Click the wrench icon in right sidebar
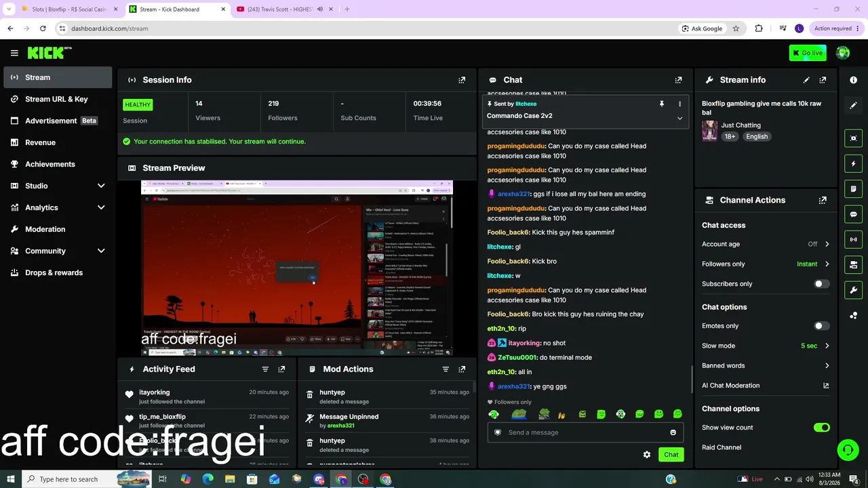The width and height of the screenshot is (868, 488). 853,290
